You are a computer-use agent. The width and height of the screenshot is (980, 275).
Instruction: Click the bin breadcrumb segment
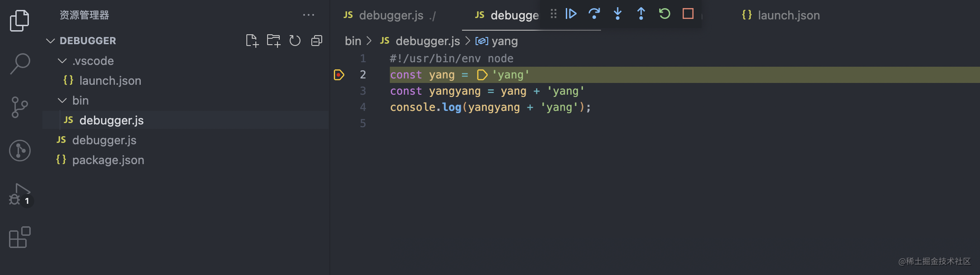coord(353,41)
